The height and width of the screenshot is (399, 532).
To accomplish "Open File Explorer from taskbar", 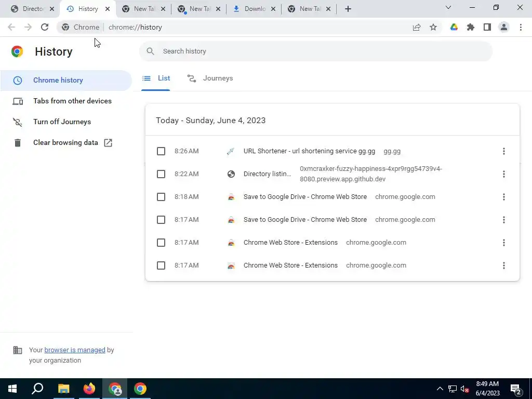I will point(63,389).
